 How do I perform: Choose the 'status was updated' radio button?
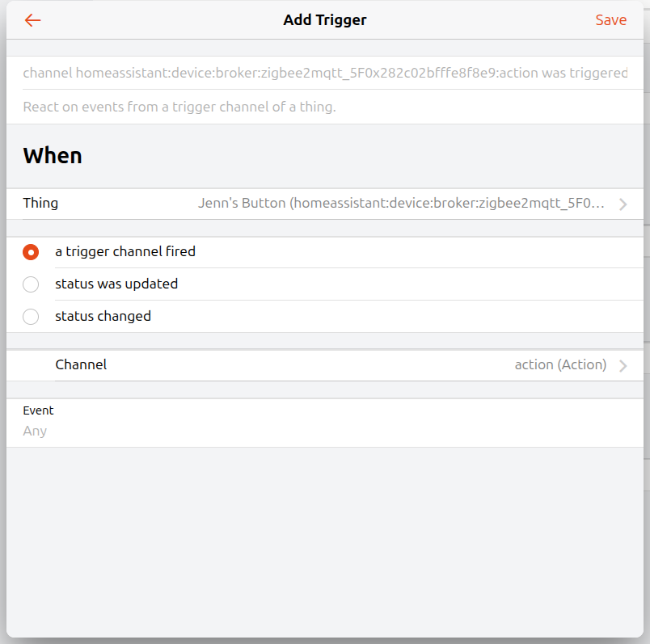click(31, 284)
